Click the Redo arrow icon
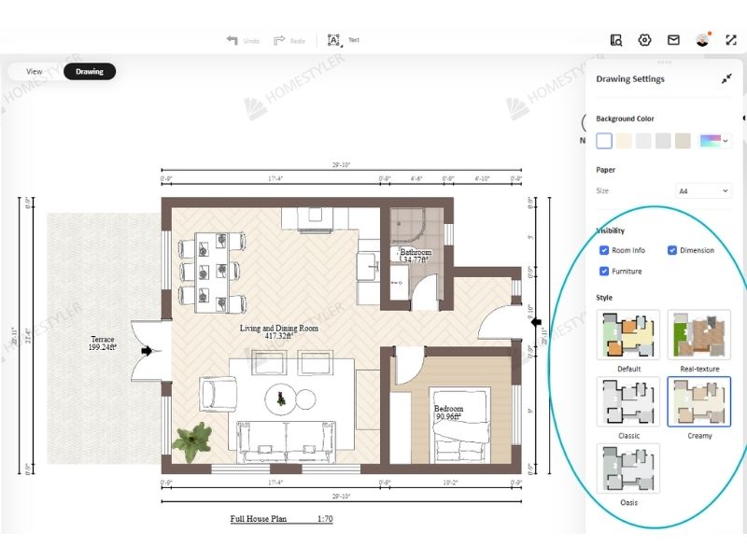 coord(279,40)
